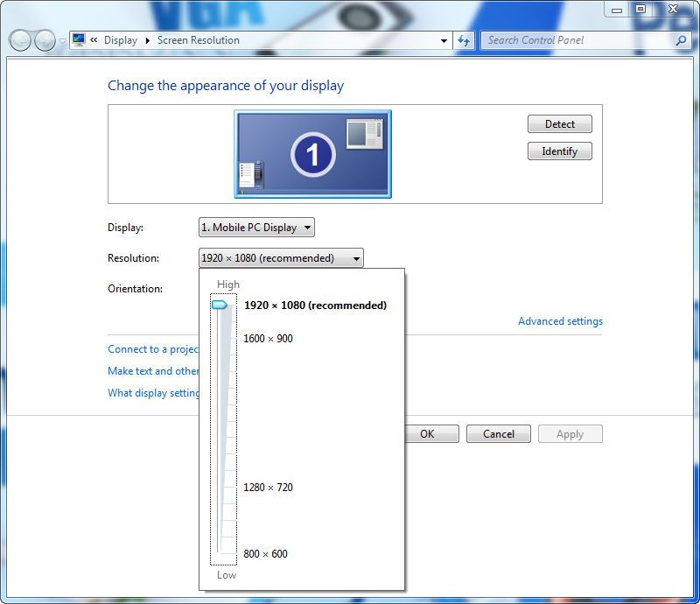This screenshot has height=604, width=700.
Task: Click Display in the breadcrumb path
Action: (x=121, y=40)
